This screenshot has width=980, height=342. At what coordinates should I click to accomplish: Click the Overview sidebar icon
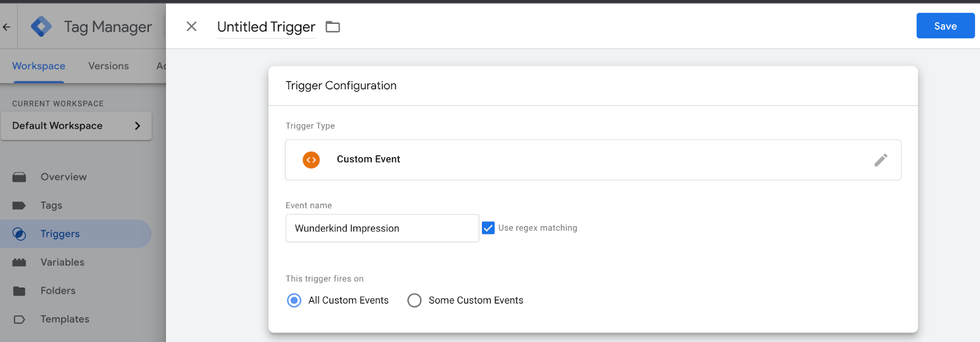tap(20, 177)
